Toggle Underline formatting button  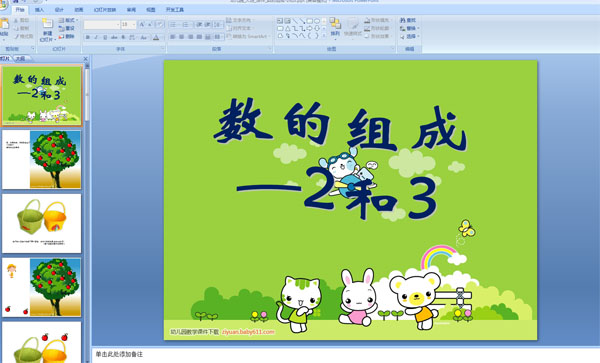[x=105, y=37]
